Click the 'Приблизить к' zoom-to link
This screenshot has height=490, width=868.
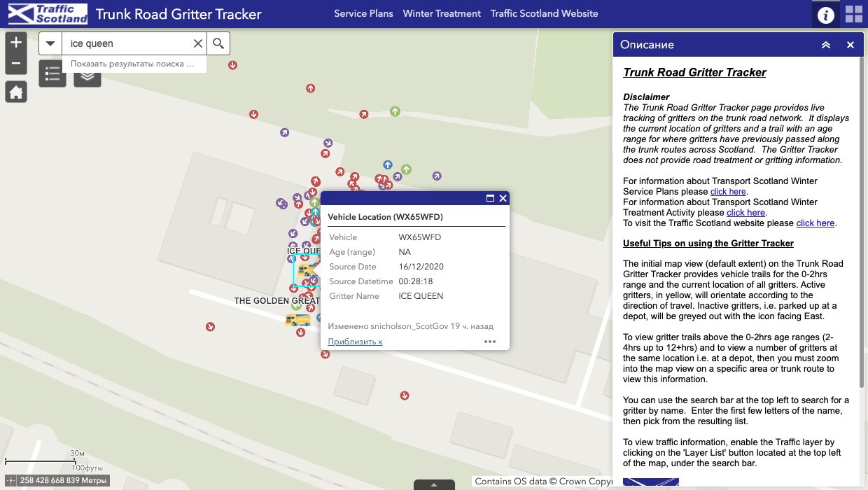355,342
